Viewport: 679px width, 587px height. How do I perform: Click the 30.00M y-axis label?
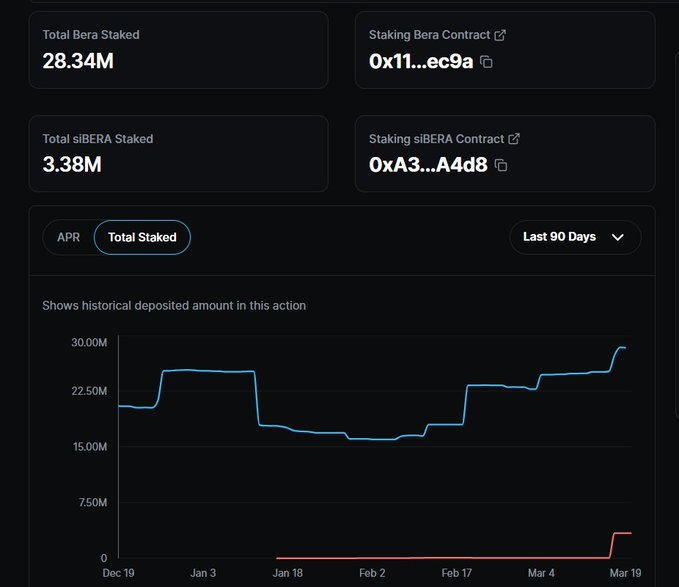(89, 342)
